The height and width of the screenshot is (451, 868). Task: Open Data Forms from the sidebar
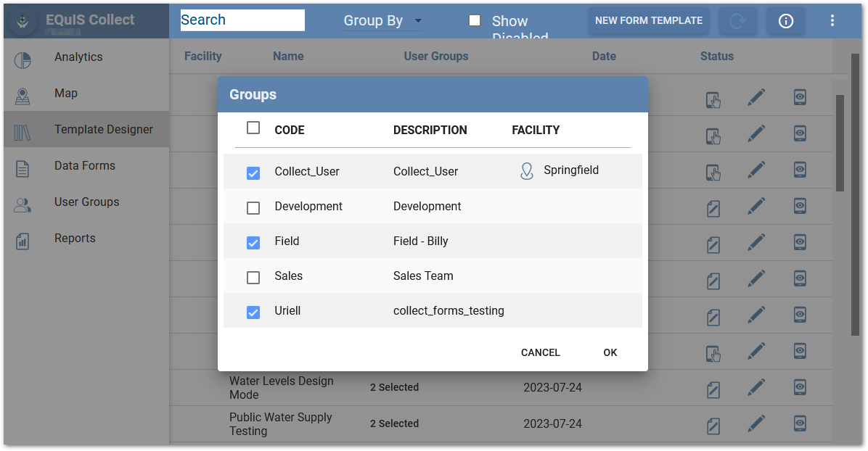click(x=84, y=165)
